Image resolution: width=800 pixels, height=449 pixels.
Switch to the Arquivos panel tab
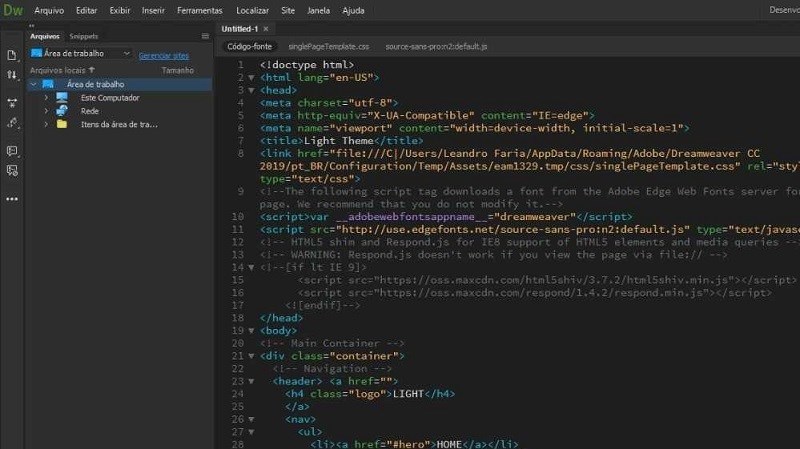point(45,36)
